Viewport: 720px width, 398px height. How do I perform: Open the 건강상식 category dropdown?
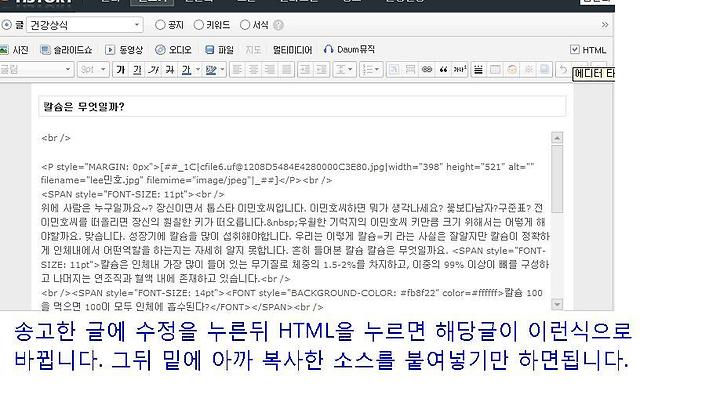(84, 25)
